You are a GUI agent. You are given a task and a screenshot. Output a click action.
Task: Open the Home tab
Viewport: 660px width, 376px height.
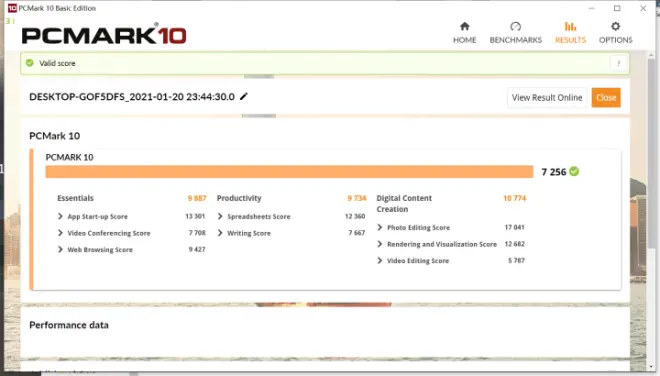(x=464, y=33)
